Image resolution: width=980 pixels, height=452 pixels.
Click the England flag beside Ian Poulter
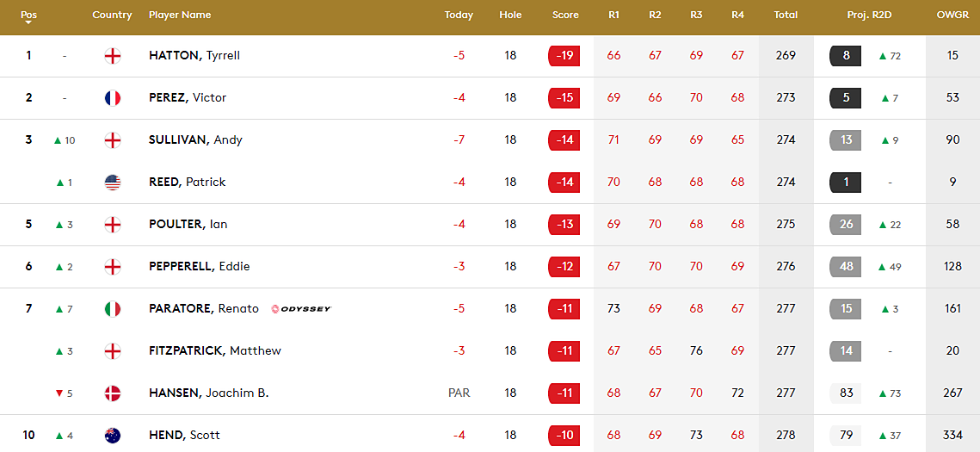pos(112,225)
